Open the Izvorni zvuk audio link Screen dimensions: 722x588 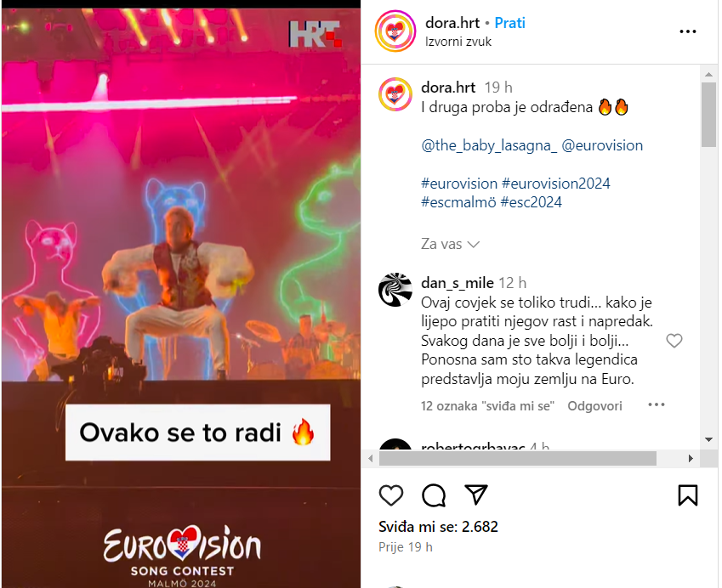pos(458,42)
